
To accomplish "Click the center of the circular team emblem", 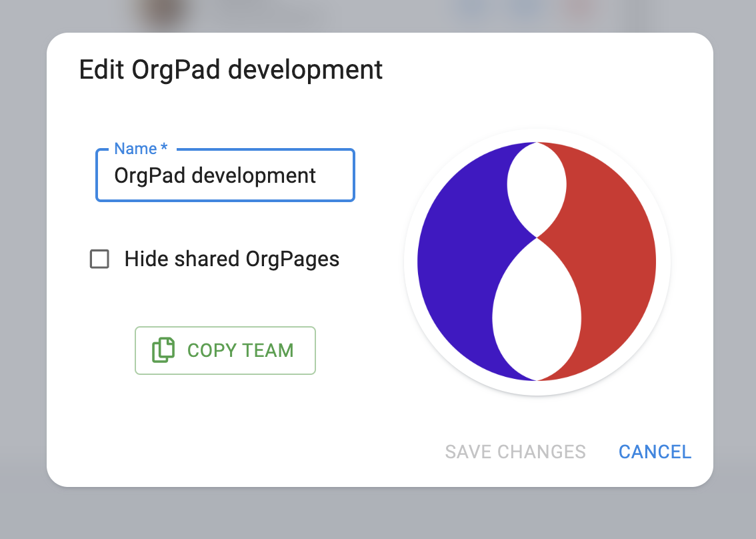I will (x=535, y=261).
